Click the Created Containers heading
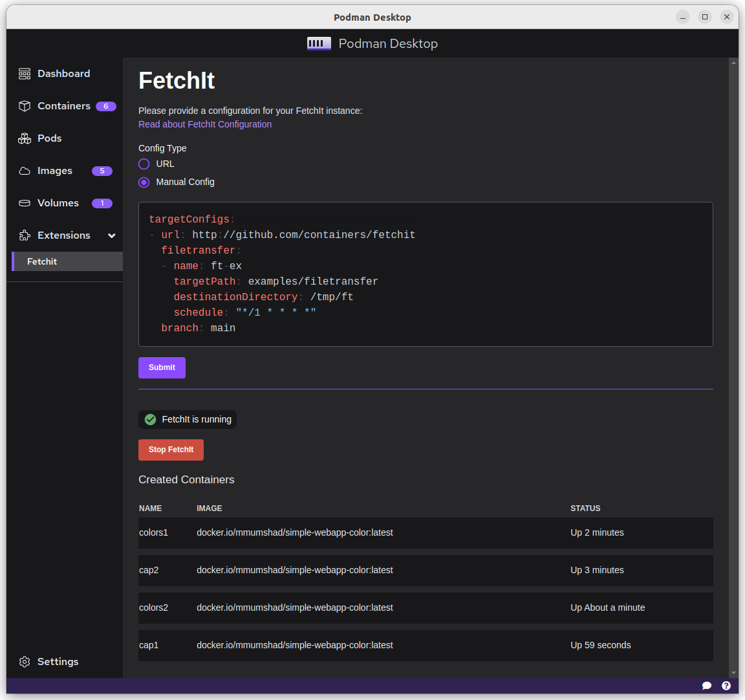745x700 pixels. [x=186, y=480]
